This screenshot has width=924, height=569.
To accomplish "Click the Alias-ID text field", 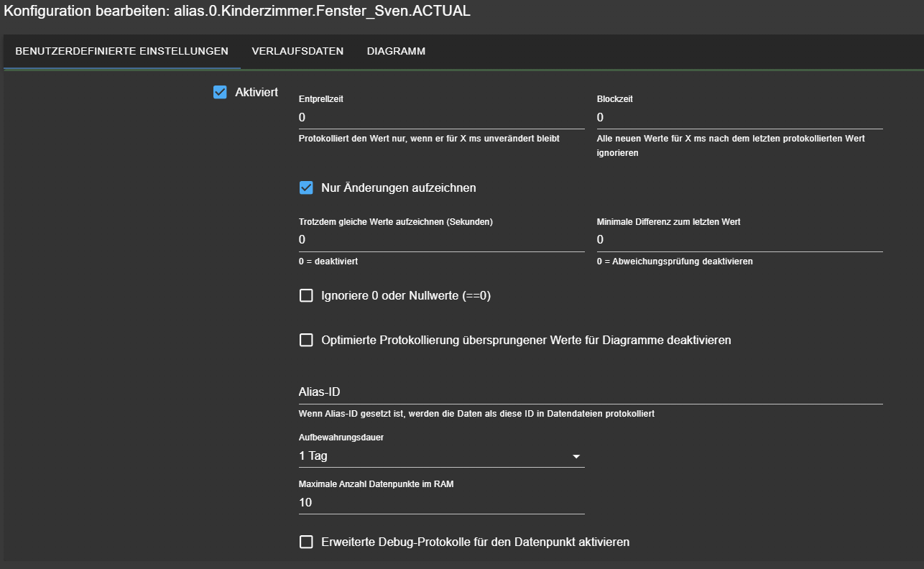I will pos(590,392).
